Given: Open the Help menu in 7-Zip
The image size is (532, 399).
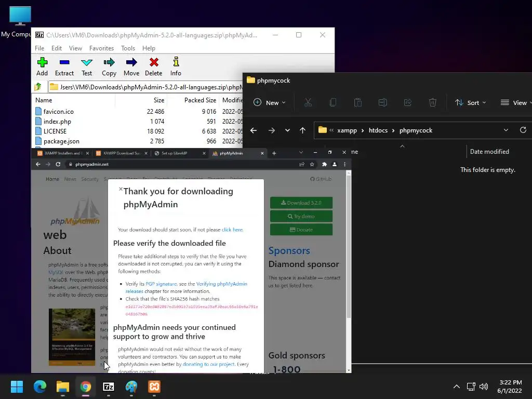Looking at the screenshot, I should coord(149,48).
